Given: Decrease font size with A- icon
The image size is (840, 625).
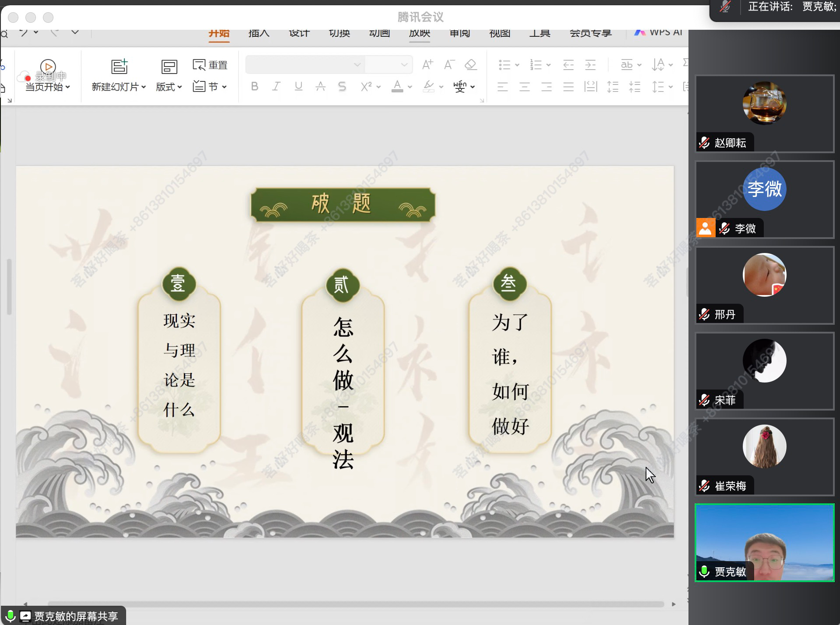Looking at the screenshot, I should (x=449, y=65).
